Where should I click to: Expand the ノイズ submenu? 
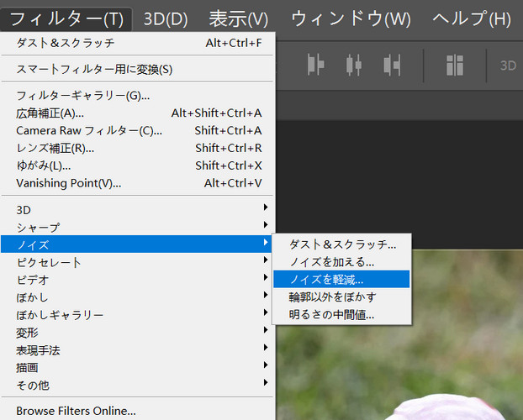[138, 244]
